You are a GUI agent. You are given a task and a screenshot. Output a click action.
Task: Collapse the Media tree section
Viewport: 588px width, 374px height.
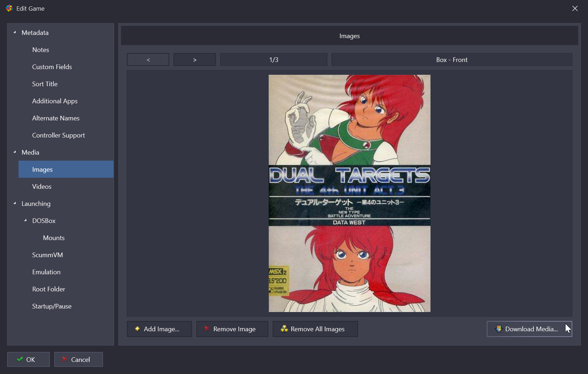15,152
